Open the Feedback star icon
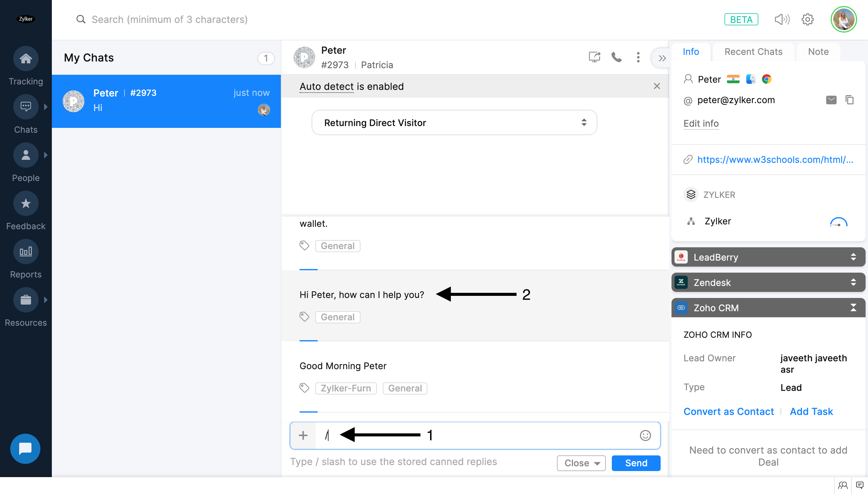 [26, 203]
